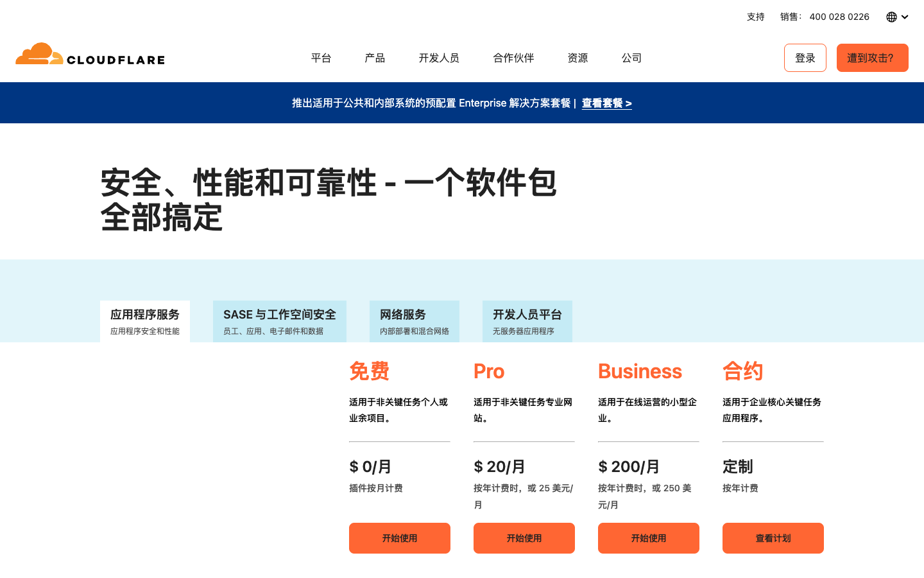Click the sales phone number 400 028 0226
Image resolution: width=924 pixels, height=578 pixels.
pos(839,17)
